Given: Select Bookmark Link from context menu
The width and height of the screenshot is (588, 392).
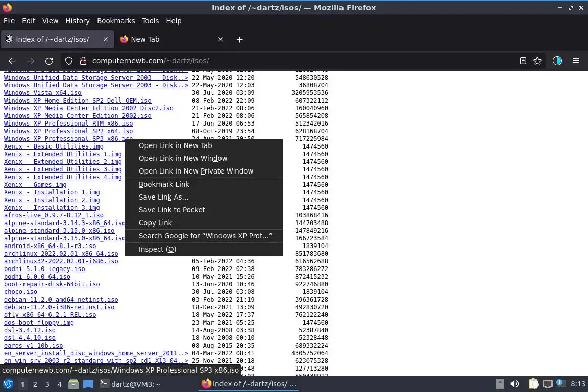Looking at the screenshot, I should pyautogui.click(x=204, y=184).
